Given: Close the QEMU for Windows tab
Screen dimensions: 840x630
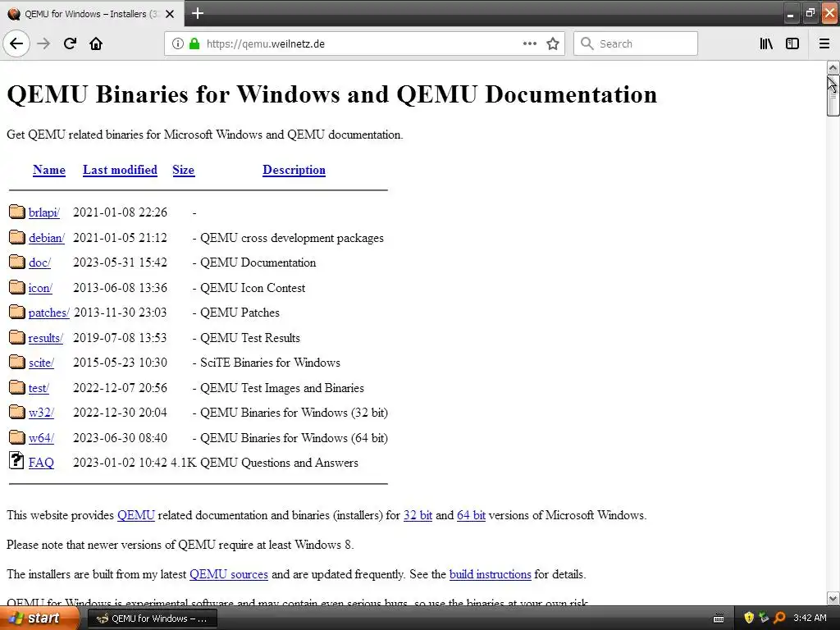Looking at the screenshot, I should point(170,14).
